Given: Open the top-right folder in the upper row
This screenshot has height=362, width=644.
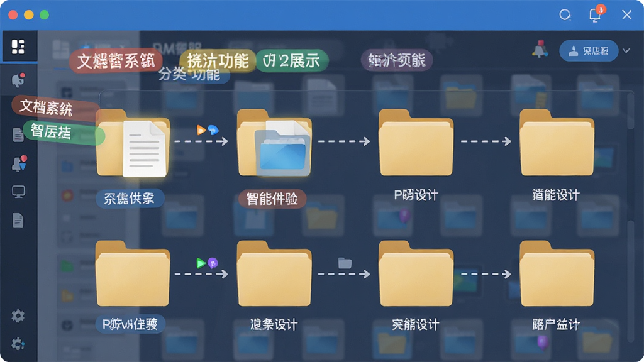Looking at the screenshot, I should point(557,143).
